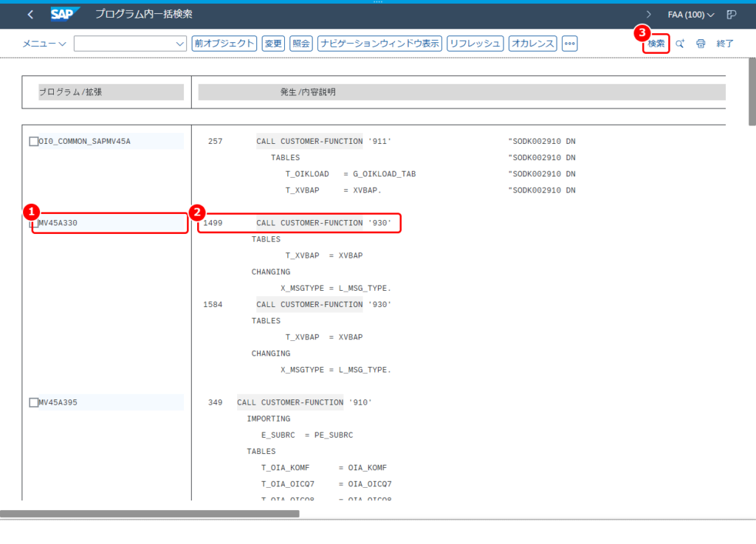
Task: Click the プログラム/拡張 column header
Action: (x=111, y=92)
